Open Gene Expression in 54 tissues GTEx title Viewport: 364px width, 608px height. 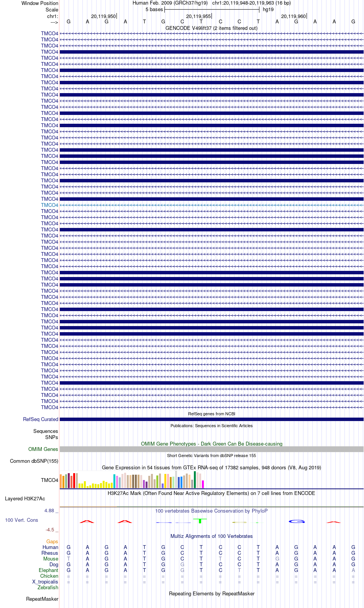(x=212, y=467)
